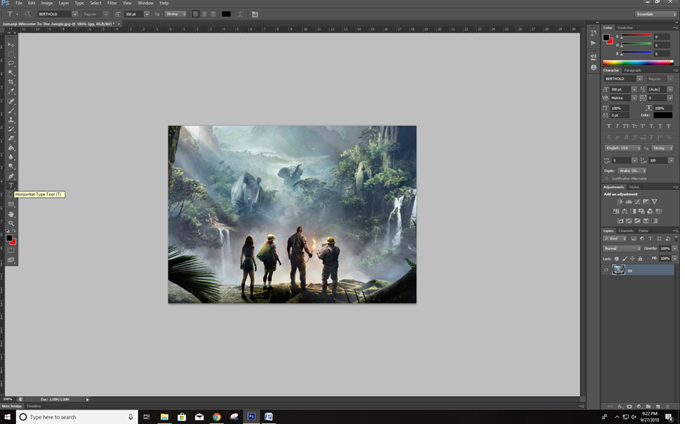Turn layer filtering on or off
This screenshot has height=426, width=685.
[676, 239]
